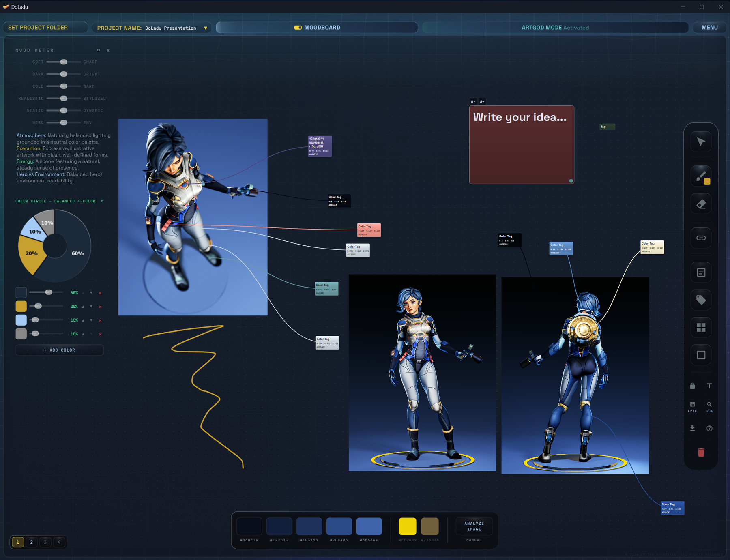Open the help question mark icon
Image resolution: width=730 pixels, height=560 pixels.
pos(709,428)
